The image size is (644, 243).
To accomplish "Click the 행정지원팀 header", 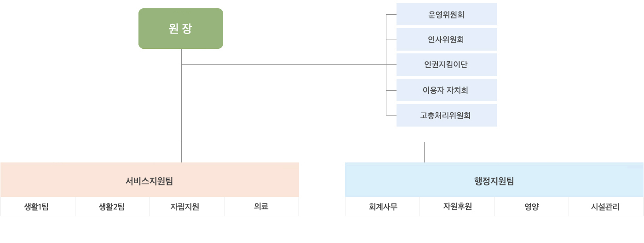I will (x=494, y=180).
